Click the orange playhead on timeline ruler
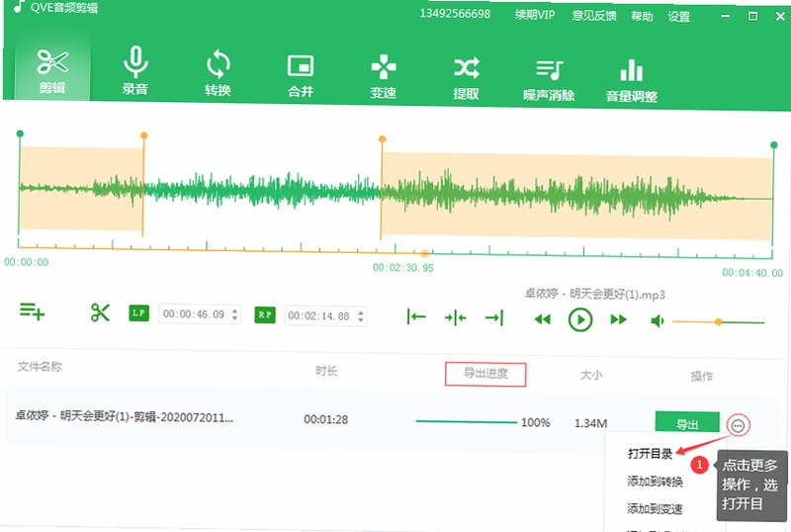Image resolution: width=791 pixels, height=532 pixels. coord(425,253)
